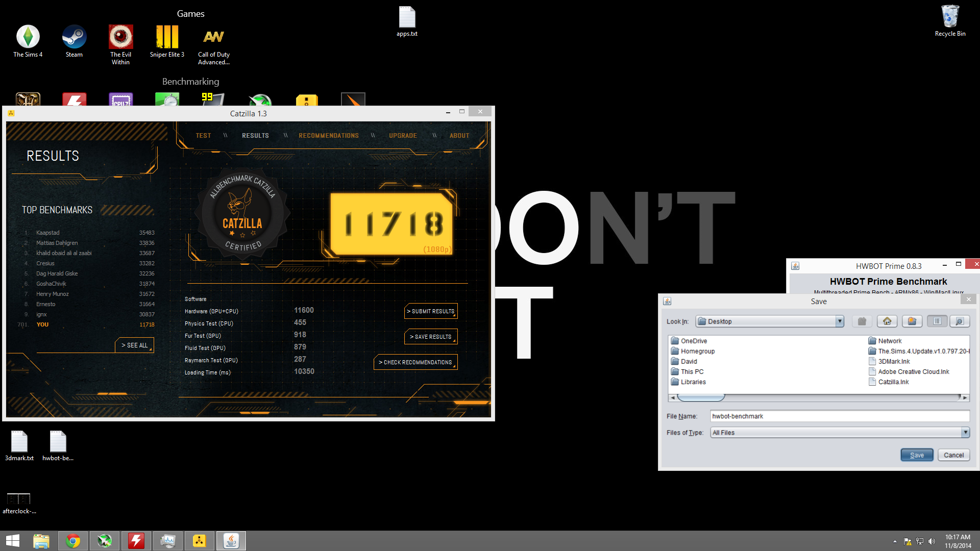980x551 pixels.
Task: Select the 3dmark.txt desktop file
Action: pyautogui.click(x=19, y=446)
